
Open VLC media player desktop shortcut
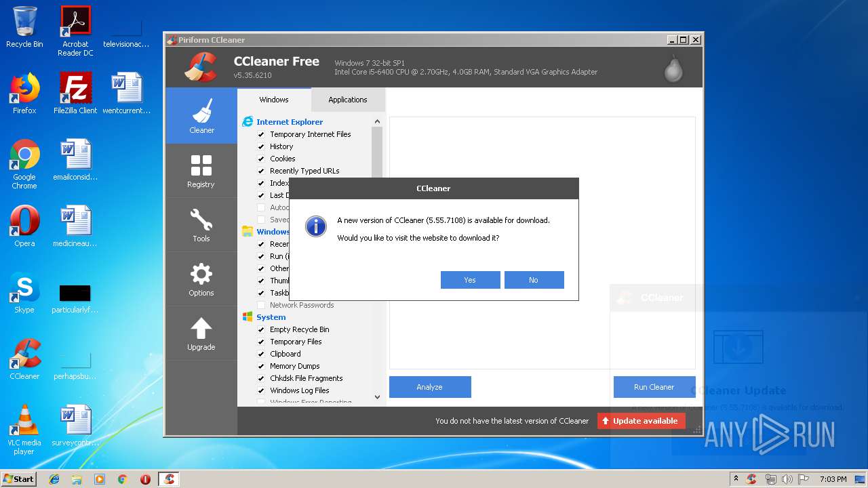click(x=24, y=430)
